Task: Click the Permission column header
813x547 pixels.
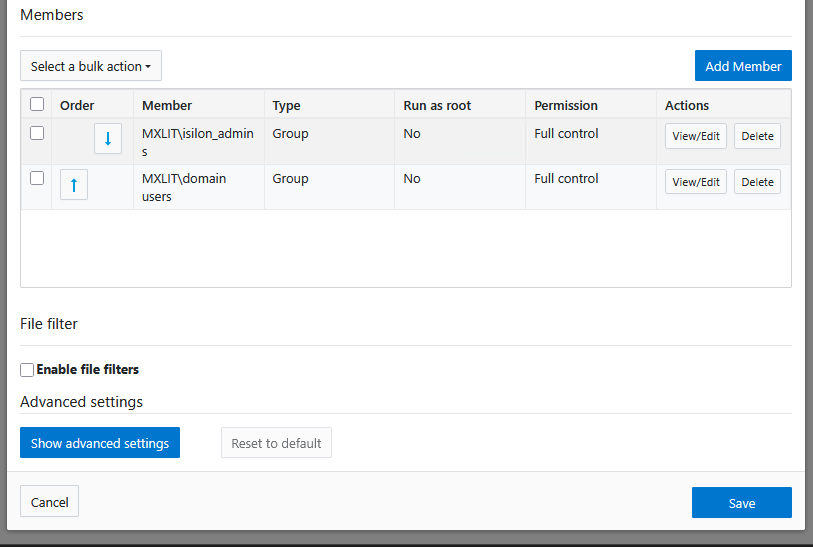Action: point(566,105)
